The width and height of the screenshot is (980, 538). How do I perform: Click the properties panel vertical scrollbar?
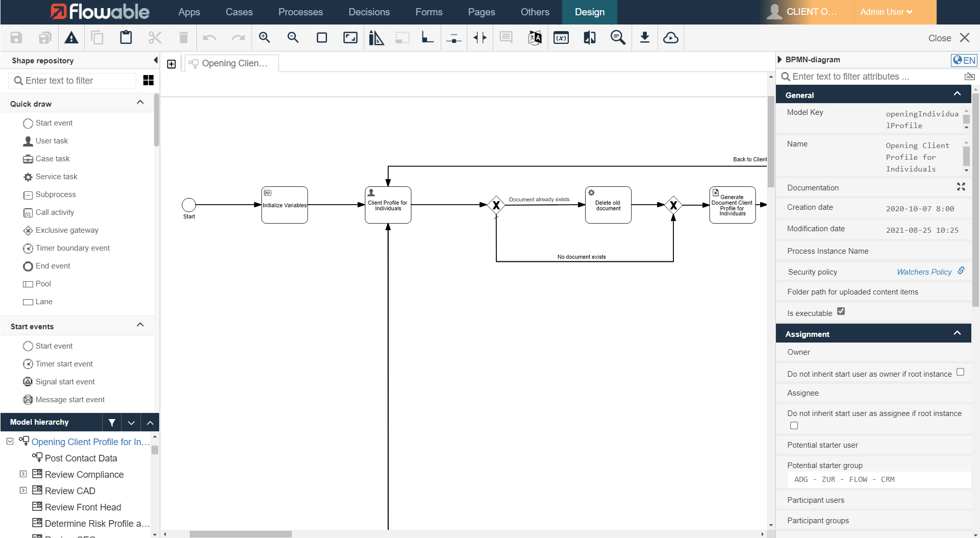975,199
